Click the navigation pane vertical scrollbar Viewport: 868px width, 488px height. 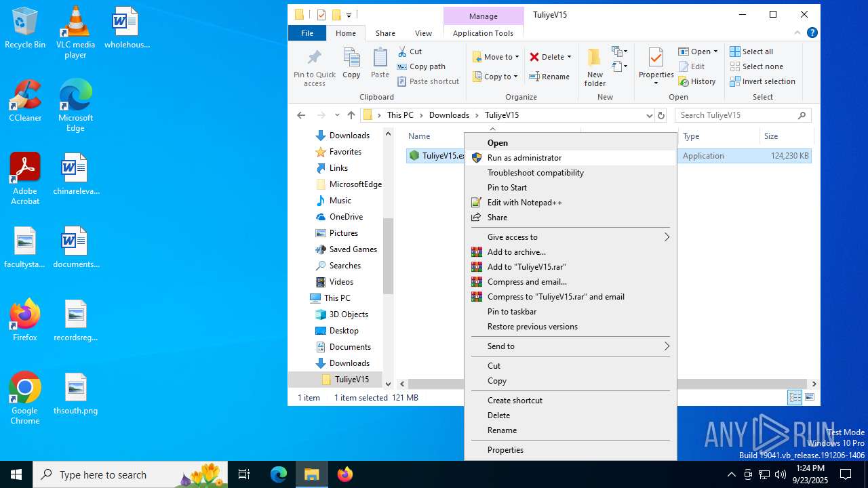click(x=388, y=258)
